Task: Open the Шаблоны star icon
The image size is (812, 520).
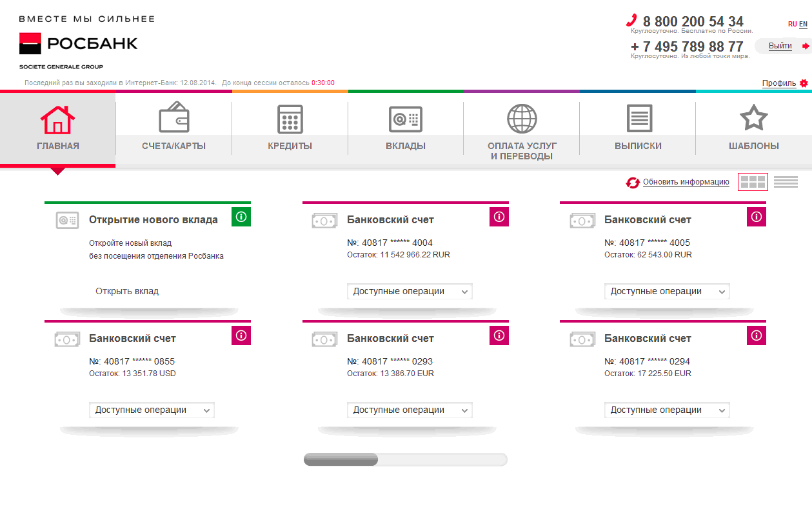Action: click(x=753, y=119)
